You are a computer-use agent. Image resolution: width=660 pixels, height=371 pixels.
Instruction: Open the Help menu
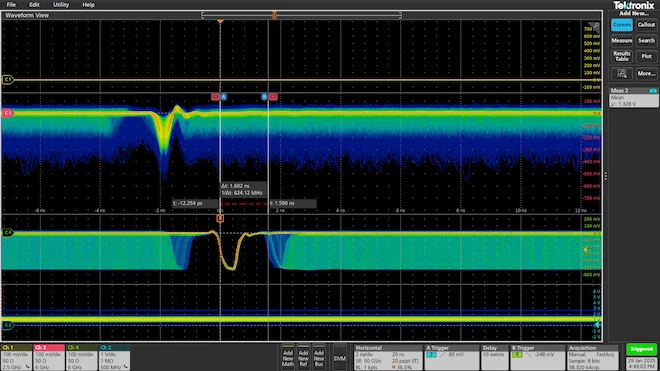click(88, 5)
